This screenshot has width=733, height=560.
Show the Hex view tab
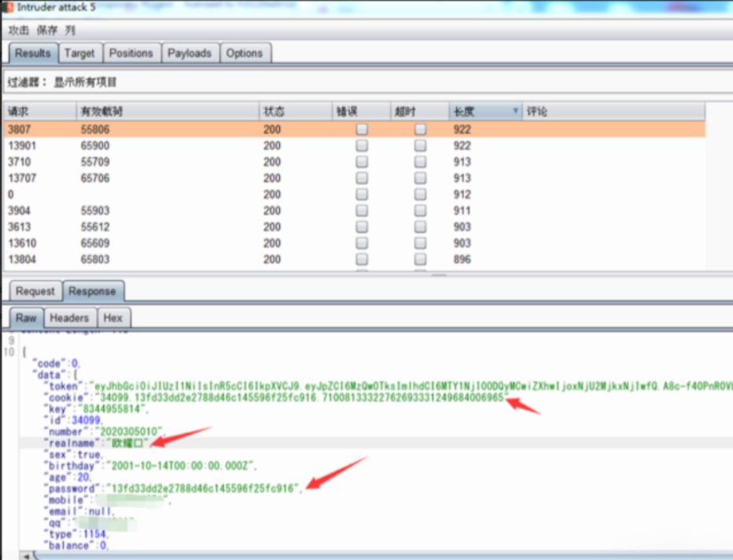pyautogui.click(x=113, y=318)
